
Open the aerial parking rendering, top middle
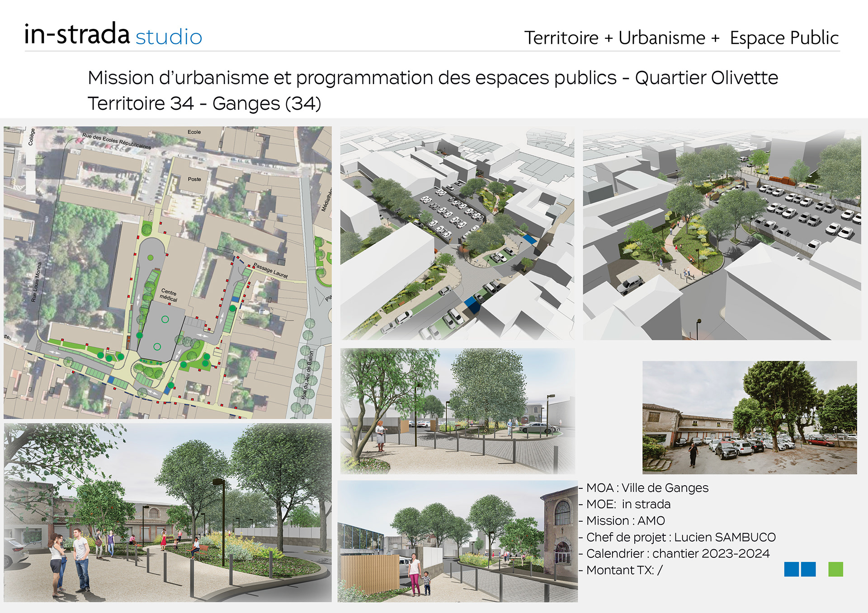[457, 233]
